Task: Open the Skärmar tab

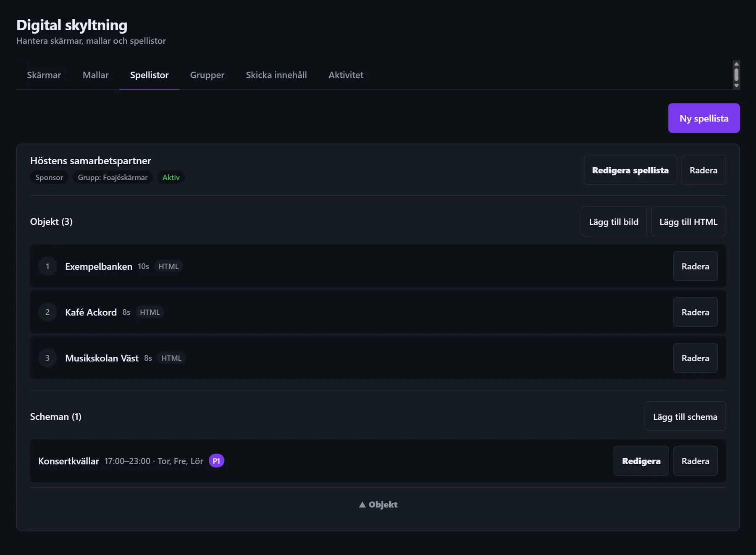Action: (44, 75)
